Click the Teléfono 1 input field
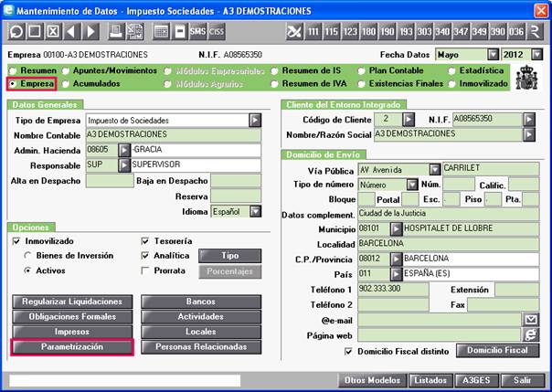Image resolution: width=552 pixels, height=392 pixels. (x=393, y=290)
